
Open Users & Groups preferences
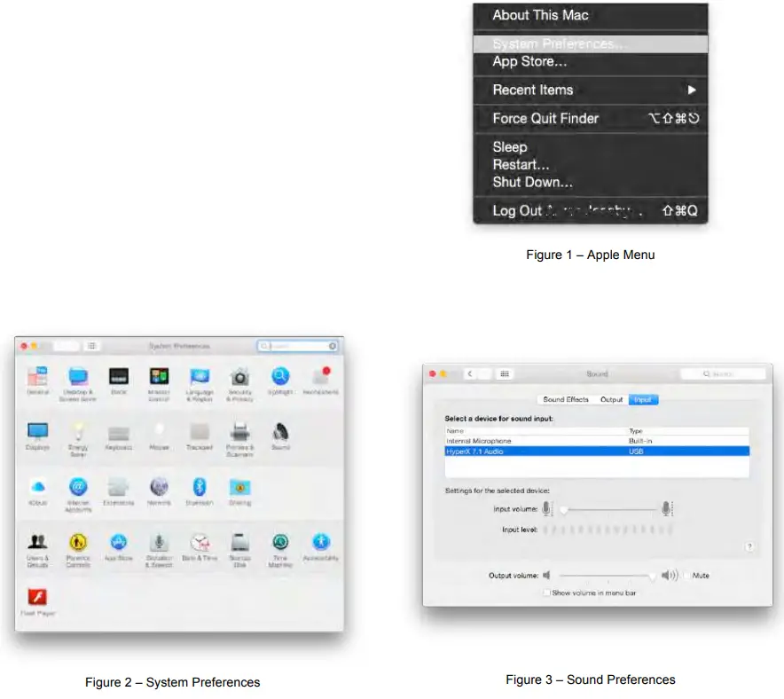37,542
